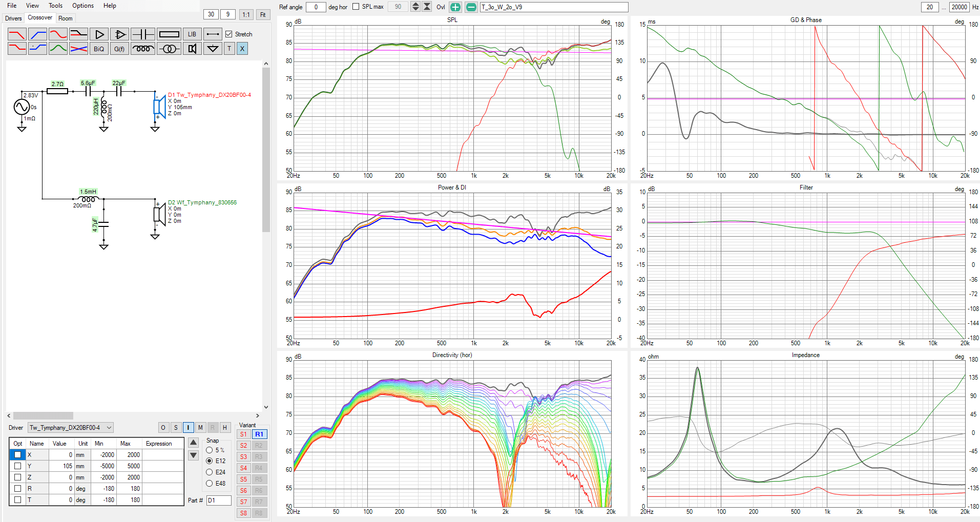This screenshot has width=980, height=522.
Task: Add a red low-pass filter block
Action: (17, 34)
